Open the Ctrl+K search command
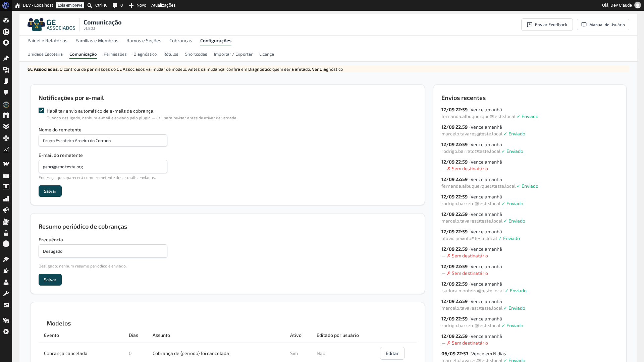644x362 pixels. click(x=97, y=5)
